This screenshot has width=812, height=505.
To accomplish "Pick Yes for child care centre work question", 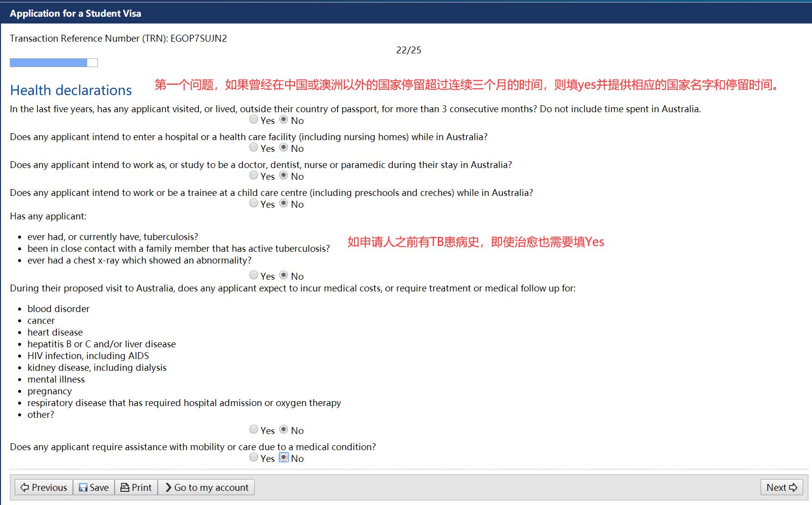I will tap(254, 203).
